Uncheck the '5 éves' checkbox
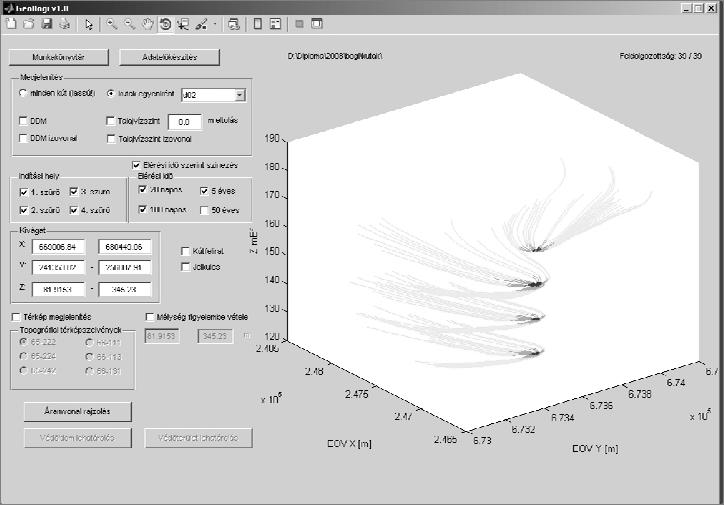 pos(204,191)
